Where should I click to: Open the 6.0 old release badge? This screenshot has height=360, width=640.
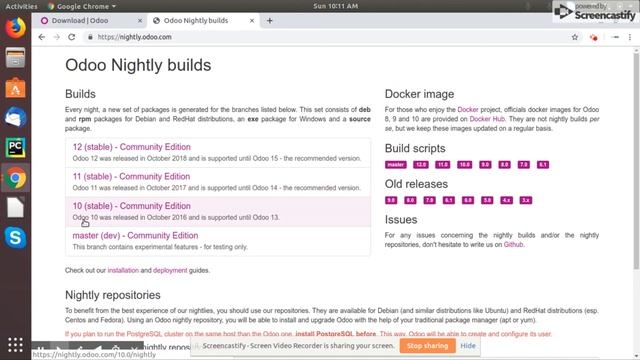tap(468, 200)
